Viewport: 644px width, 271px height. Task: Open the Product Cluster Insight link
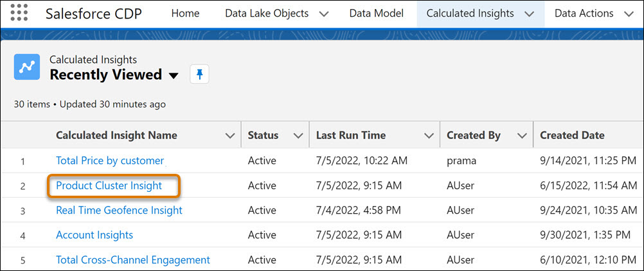point(109,185)
